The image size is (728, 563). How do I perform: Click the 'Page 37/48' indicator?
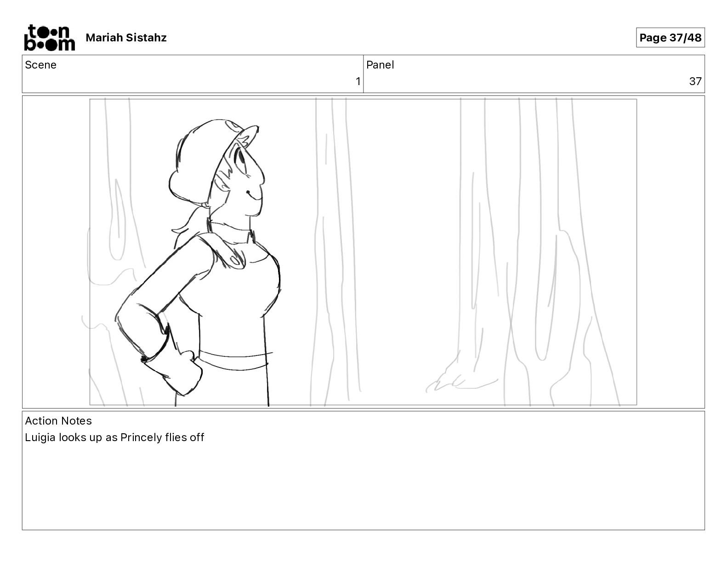[x=670, y=38]
